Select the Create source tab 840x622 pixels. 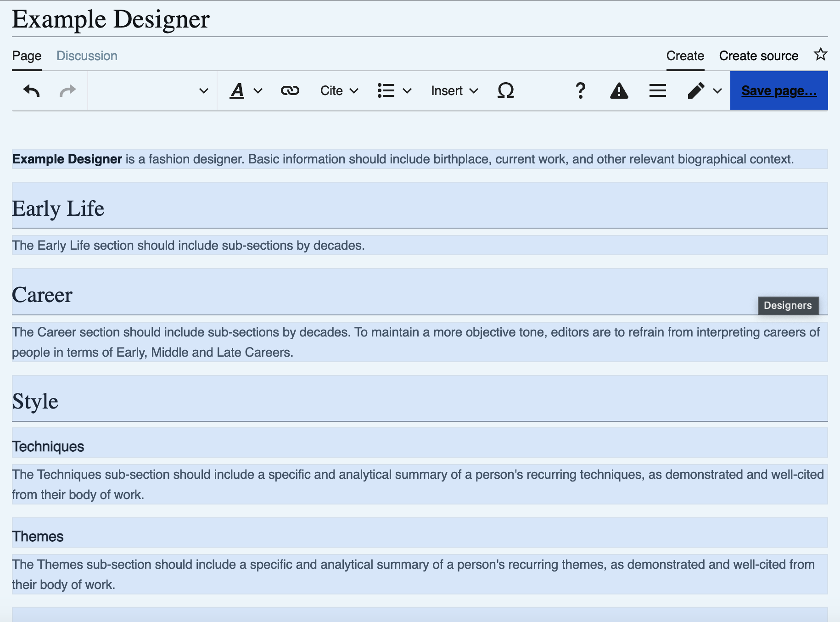tap(759, 56)
